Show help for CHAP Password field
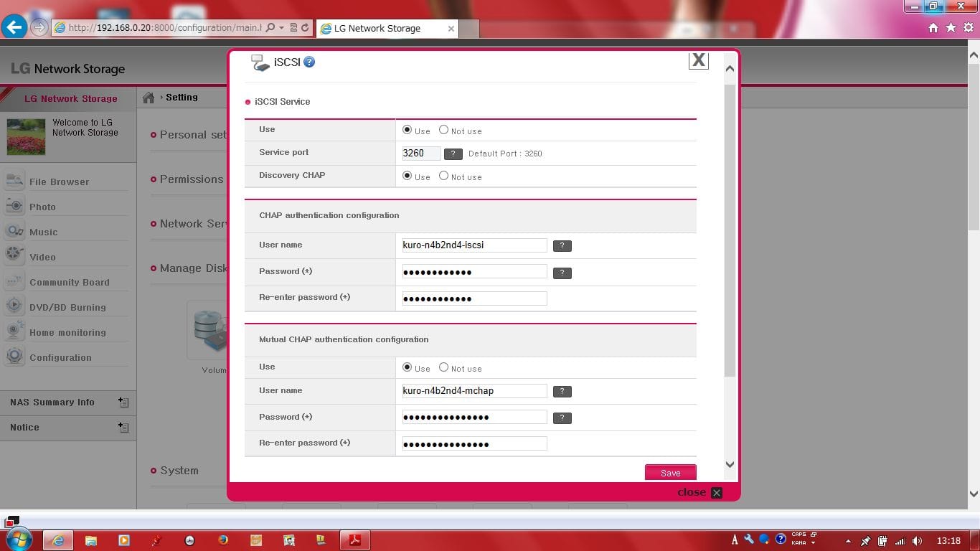Image resolution: width=980 pixels, height=551 pixels. [562, 273]
